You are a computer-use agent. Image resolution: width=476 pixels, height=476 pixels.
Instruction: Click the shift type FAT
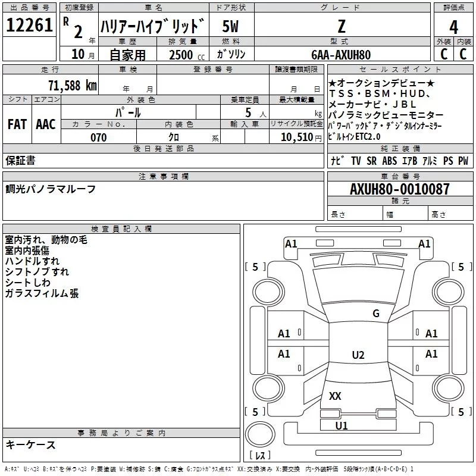click(x=17, y=124)
